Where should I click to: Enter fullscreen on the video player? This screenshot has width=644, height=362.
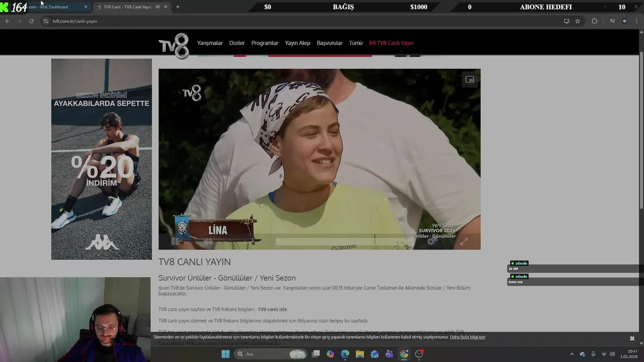click(x=464, y=242)
